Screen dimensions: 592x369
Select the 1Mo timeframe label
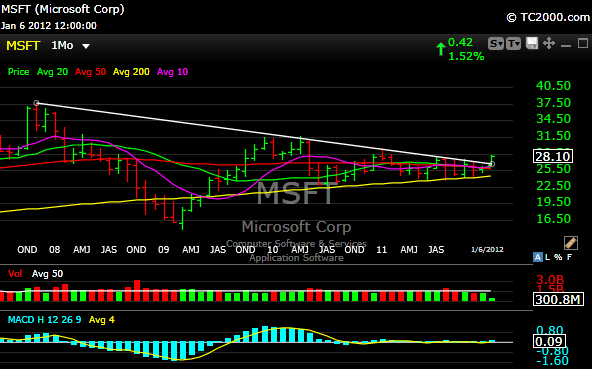62,45
